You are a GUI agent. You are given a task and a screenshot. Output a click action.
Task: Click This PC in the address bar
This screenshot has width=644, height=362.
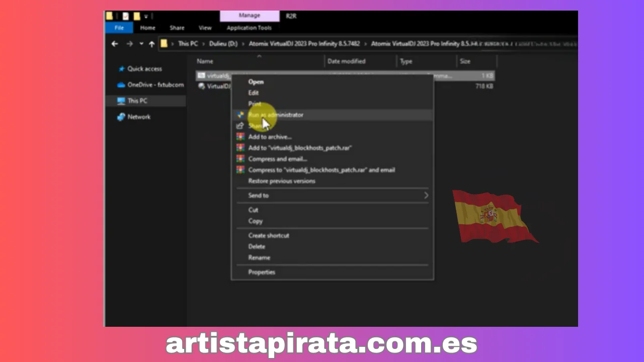click(x=188, y=44)
